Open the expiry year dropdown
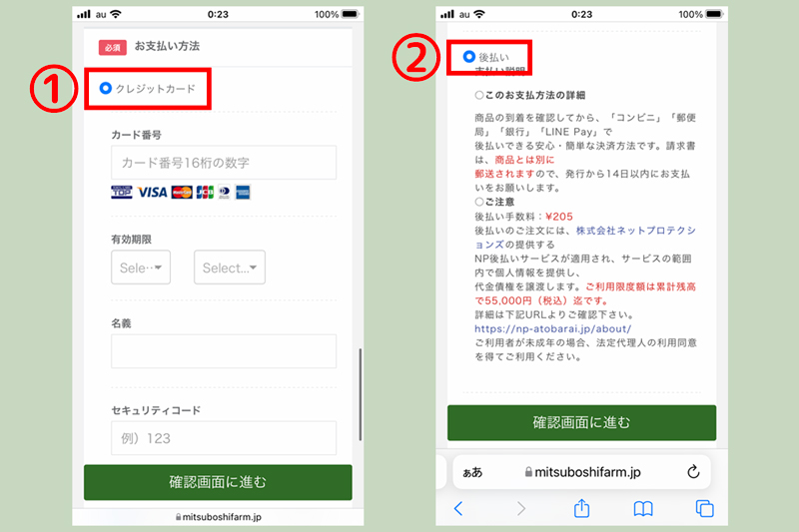 pyautogui.click(x=230, y=267)
